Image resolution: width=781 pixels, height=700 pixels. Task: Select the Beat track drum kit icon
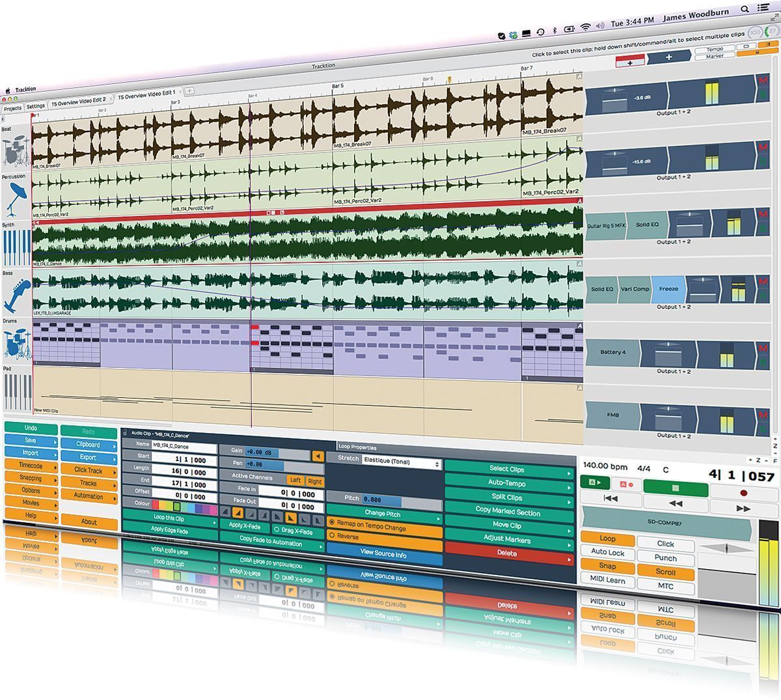[x=15, y=151]
